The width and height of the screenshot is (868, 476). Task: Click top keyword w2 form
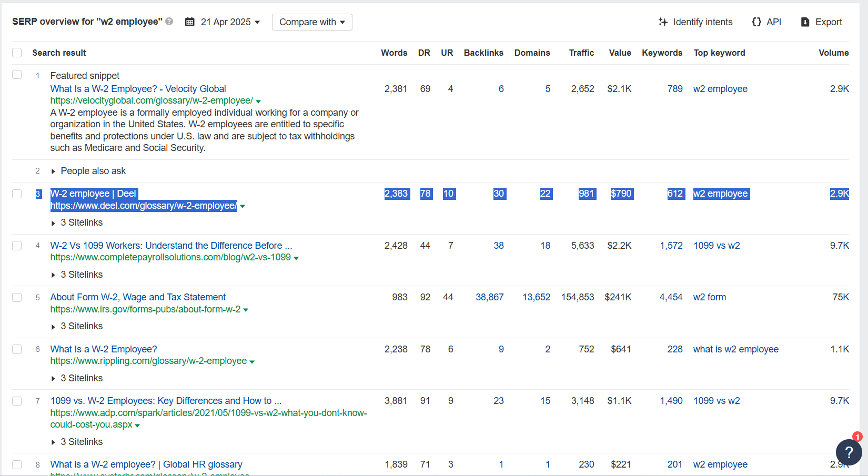[x=709, y=297]
